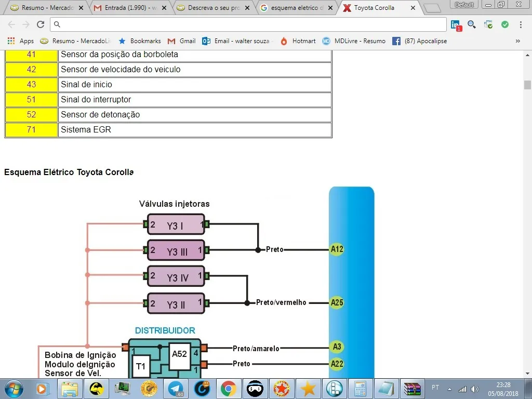532x399 pixels.
Task: Open the LinkedIn extension icon
Action: click(456, 25)
